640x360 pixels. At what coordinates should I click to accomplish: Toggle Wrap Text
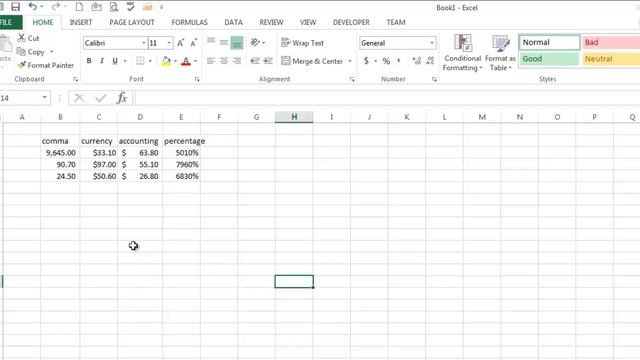tap(302, 43)
